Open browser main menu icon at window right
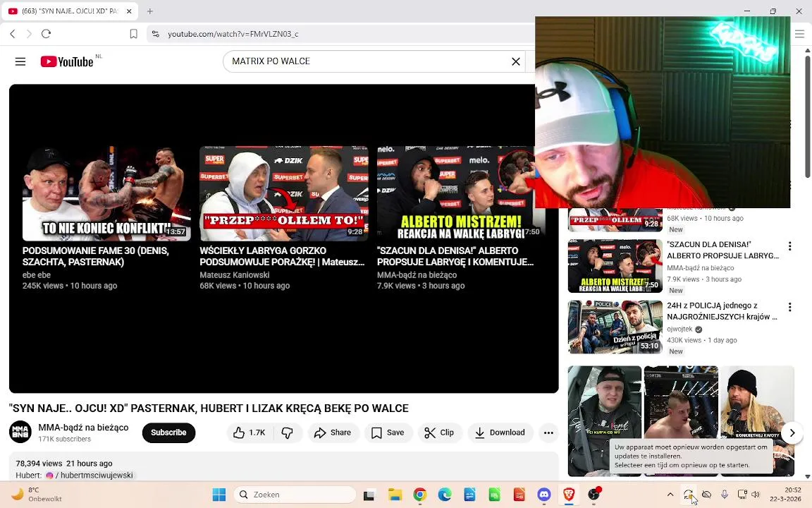Image resolution: width=812 pixels, height=508 pixels. (799, 34)
